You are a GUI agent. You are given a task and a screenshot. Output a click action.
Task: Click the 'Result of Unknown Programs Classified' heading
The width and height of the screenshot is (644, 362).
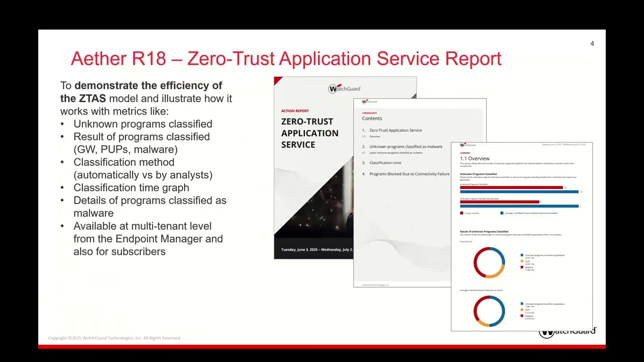pos(484,232)
